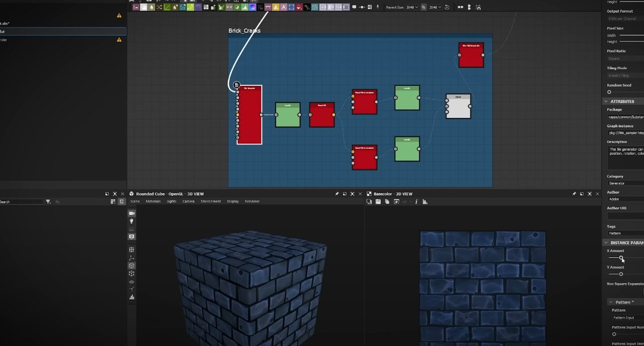The width and height of the screenshot is (644, 346).
Task: Add a Fill/paint bucket node (red icon)
Action: point(300,7)
